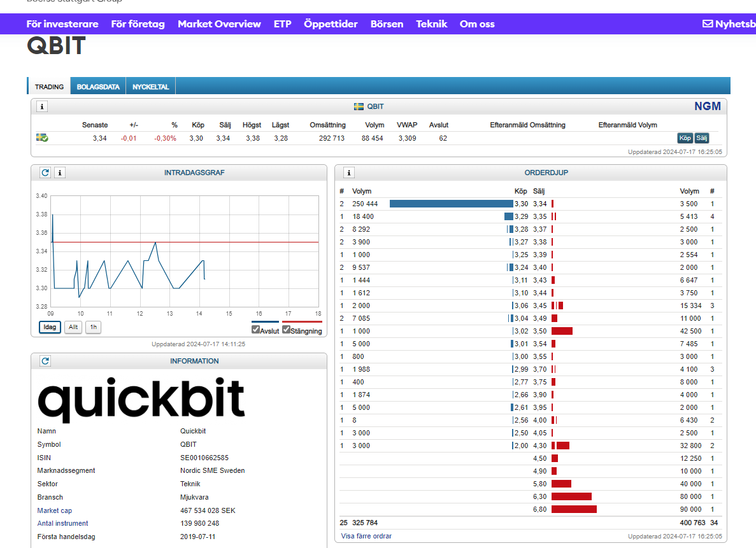Click the buy volume 18 400 cell
The image size is (756, 548).
tap(363, 217)
